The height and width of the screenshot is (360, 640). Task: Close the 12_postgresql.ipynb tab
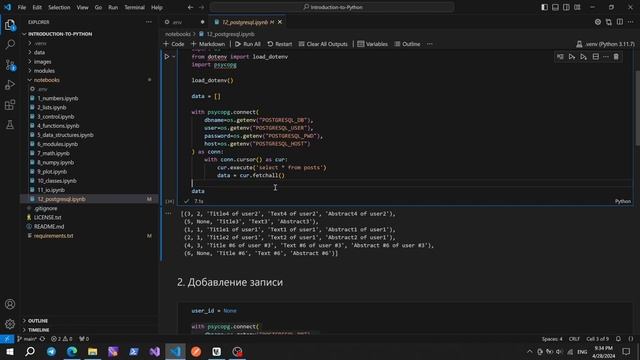point(280,22)
